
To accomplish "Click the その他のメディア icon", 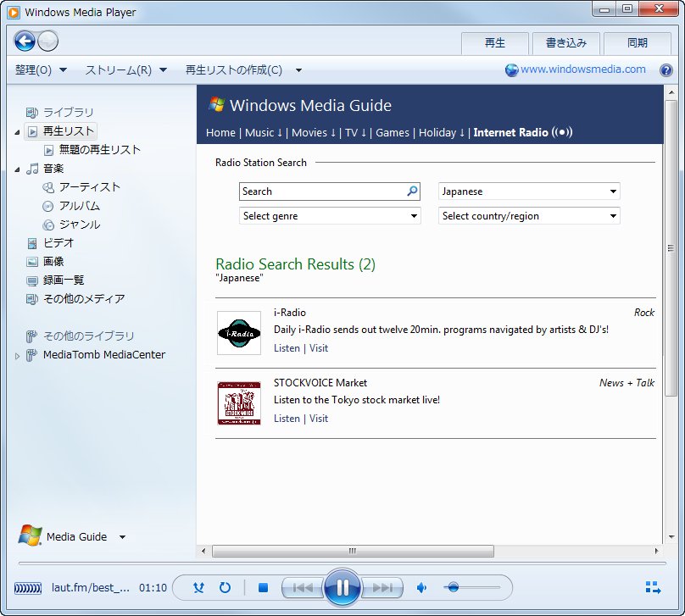I will click(x=32, y=299).
